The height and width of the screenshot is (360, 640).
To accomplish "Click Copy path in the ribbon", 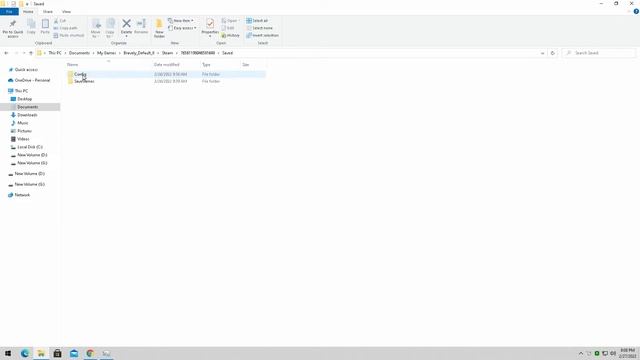I will (65, 28).
